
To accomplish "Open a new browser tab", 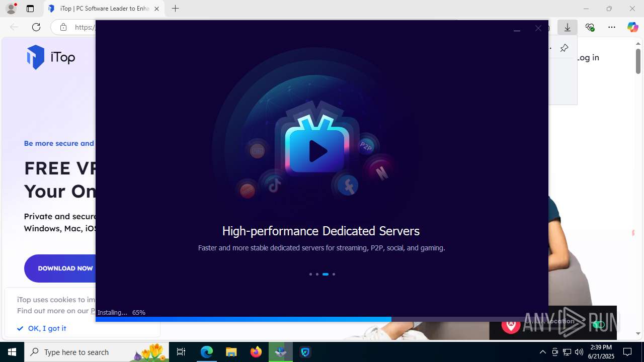I will click(x=175, y=9).
